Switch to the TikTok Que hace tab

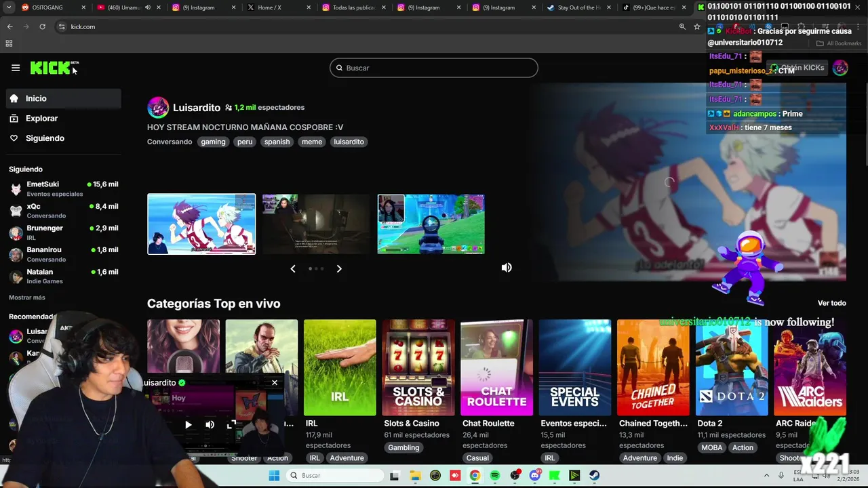click(x=654, y=7)
